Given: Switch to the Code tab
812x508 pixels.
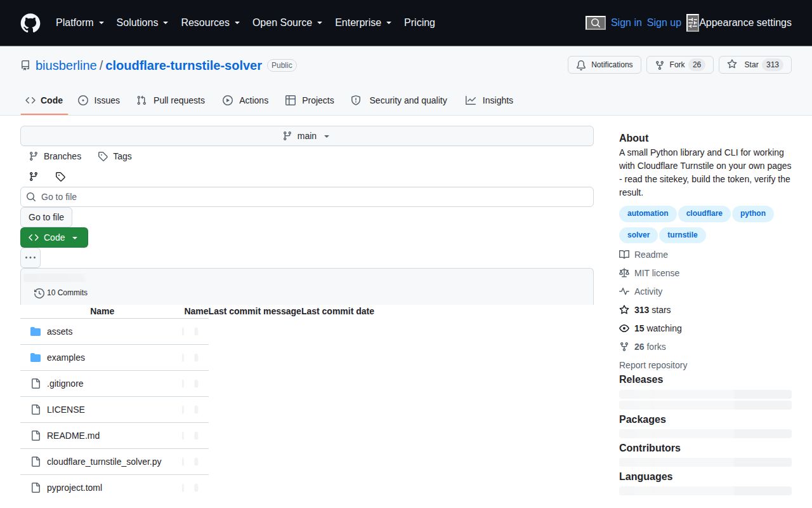Looking at the screenshot, I should pos(44,100).
